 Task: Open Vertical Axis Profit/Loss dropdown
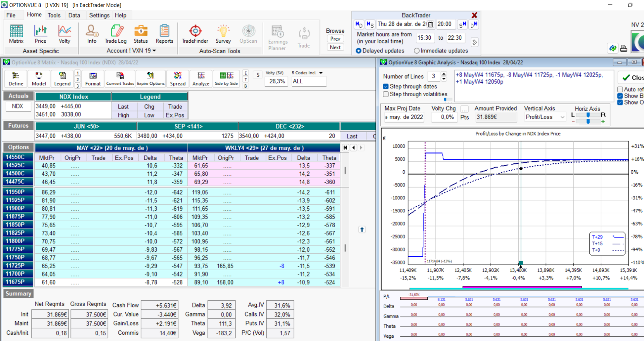(562, 117)
